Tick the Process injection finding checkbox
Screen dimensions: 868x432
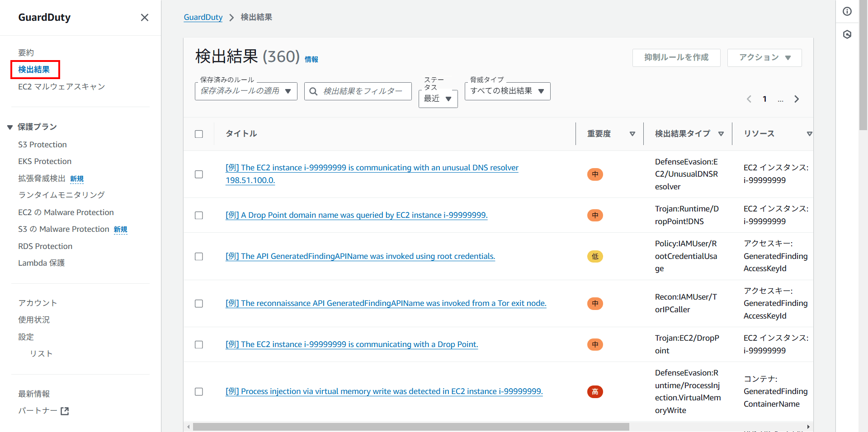coord(199,392)
